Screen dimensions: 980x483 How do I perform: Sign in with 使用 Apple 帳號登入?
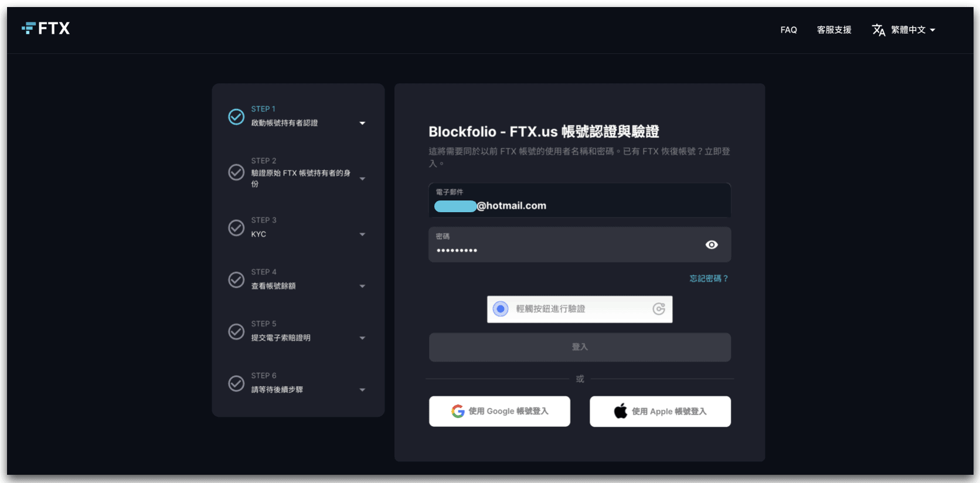tap(660, 411)
